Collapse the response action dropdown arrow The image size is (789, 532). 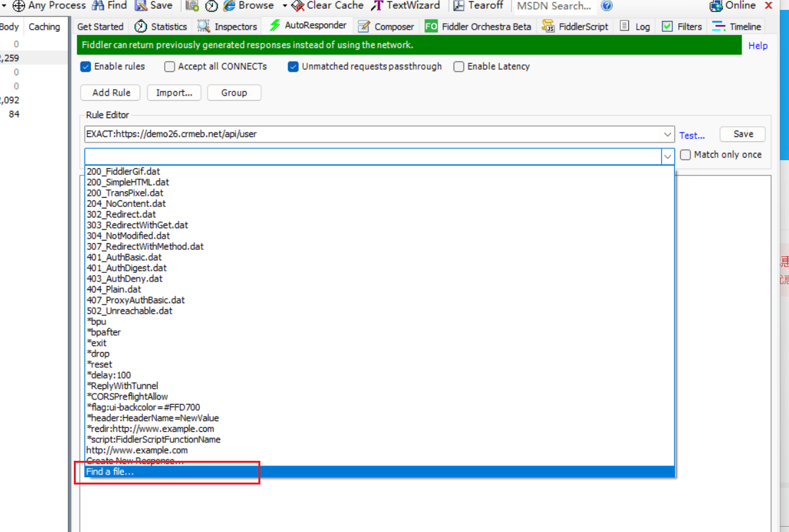[667, 156]
